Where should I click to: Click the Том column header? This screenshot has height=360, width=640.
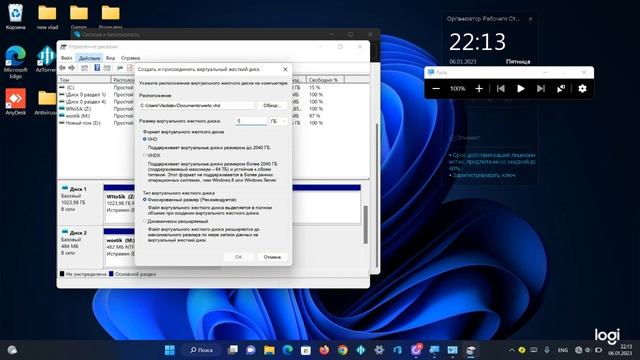point(84,80)
